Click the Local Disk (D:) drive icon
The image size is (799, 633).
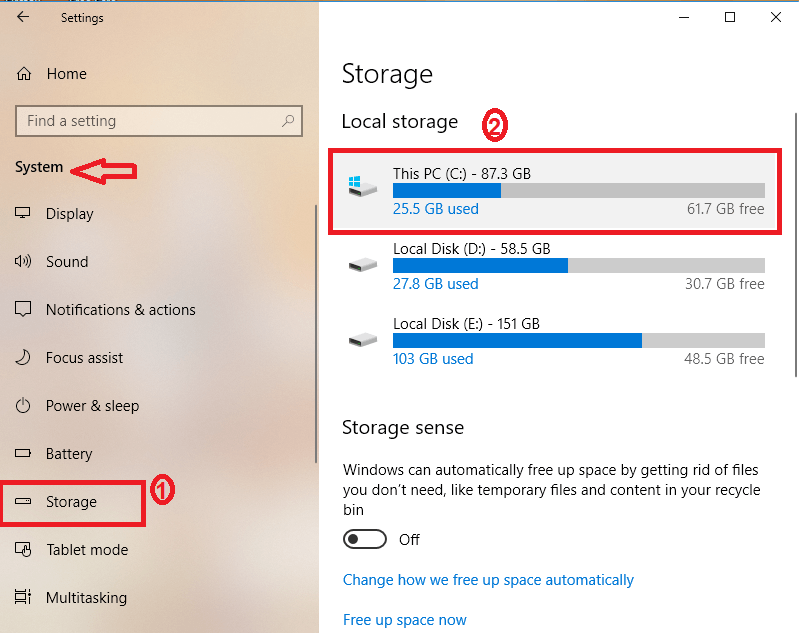pos(363,265)
